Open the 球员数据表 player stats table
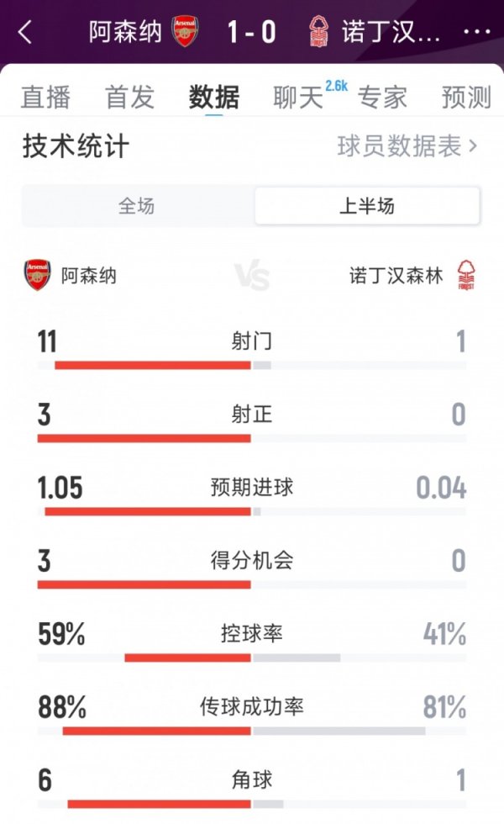 pyautogui.click(x=407, y=146)
